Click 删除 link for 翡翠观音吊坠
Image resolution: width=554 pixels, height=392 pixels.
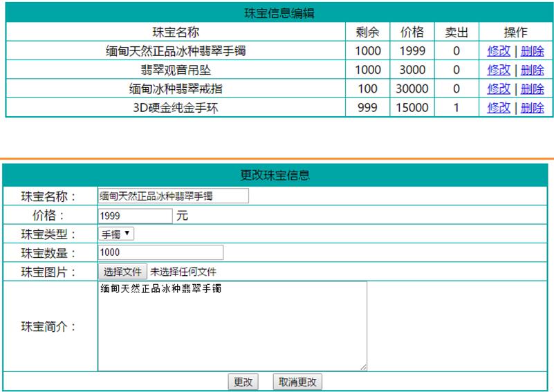click(532, 70)
